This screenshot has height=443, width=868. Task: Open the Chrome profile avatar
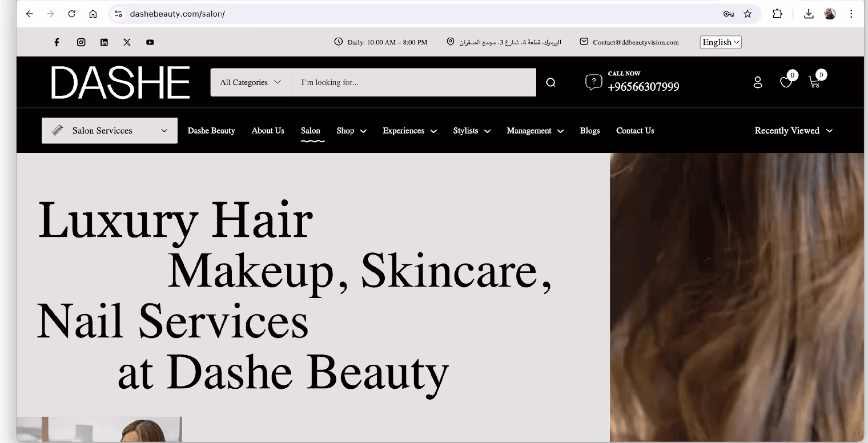pos(830,14)
